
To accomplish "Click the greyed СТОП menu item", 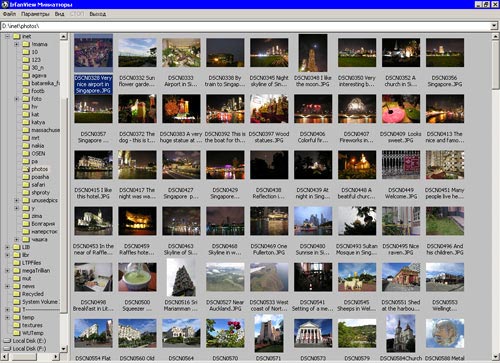I will point(77,14).
